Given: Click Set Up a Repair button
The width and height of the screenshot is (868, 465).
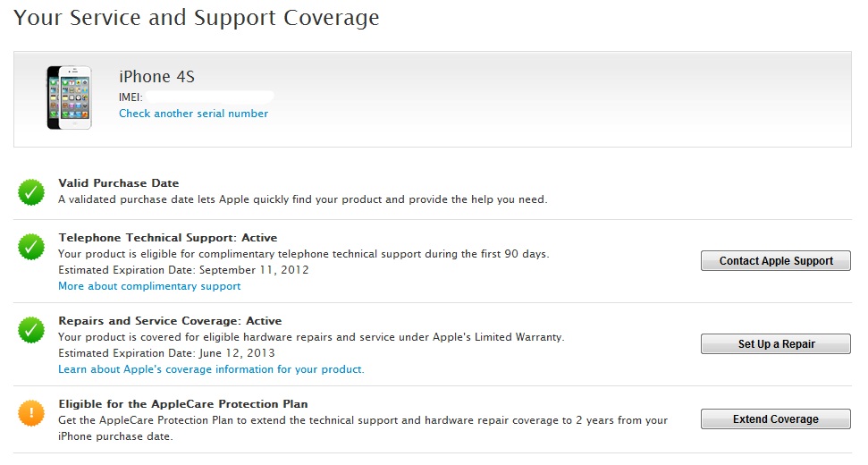Looking at the screenshot, I should 776,343.
